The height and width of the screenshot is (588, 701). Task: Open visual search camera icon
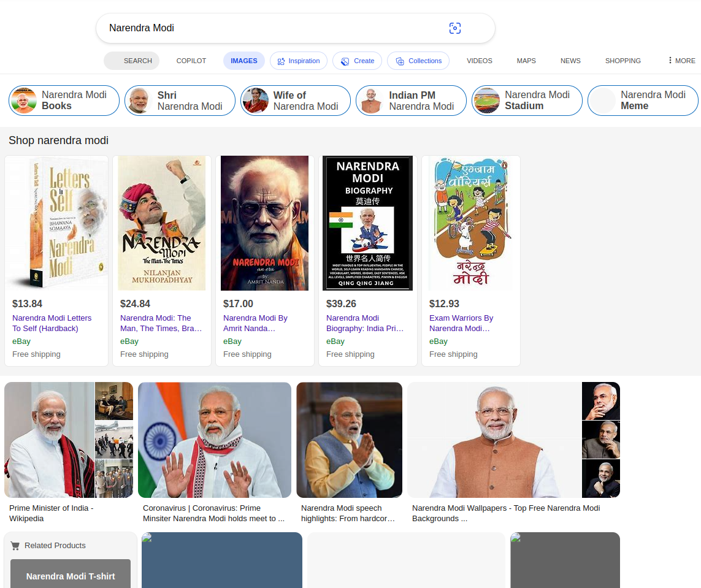click(454, 28)
